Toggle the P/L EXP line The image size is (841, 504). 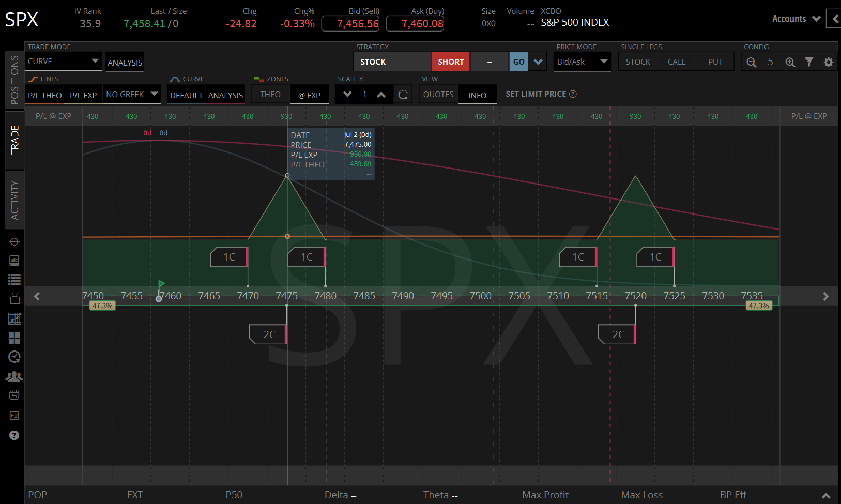coord(83,95)
